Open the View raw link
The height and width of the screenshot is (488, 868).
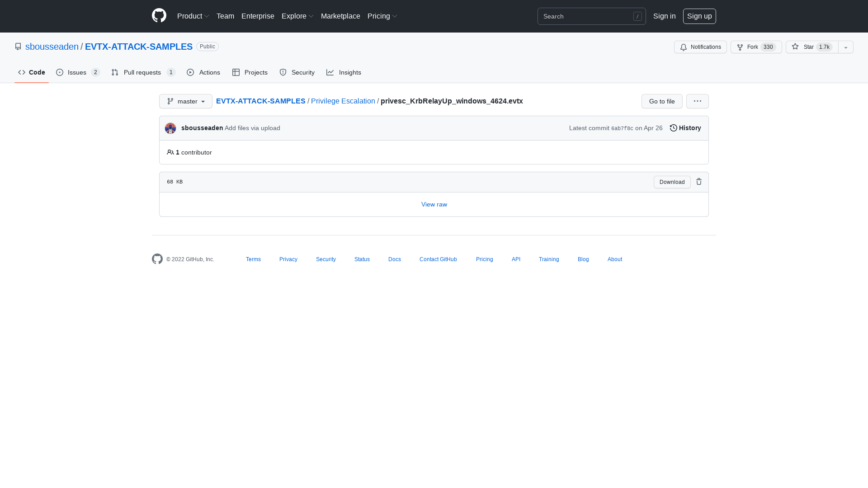pyautogui.click(x=434, y=204)
